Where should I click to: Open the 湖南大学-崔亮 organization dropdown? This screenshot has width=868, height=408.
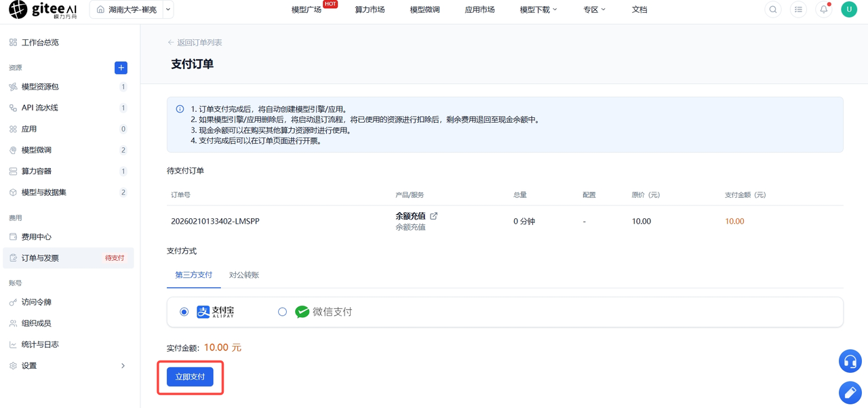pyautogui.click(x=132, y=9)
